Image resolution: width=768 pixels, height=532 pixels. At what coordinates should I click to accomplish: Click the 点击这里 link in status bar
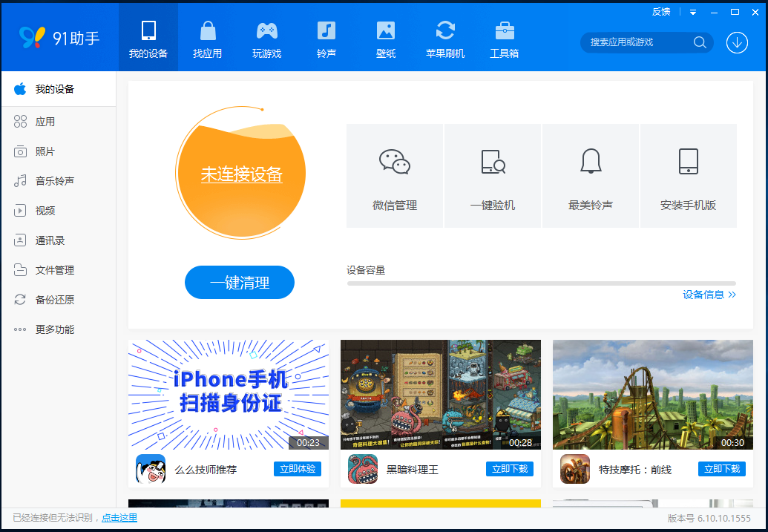click(x=119, y=518)
